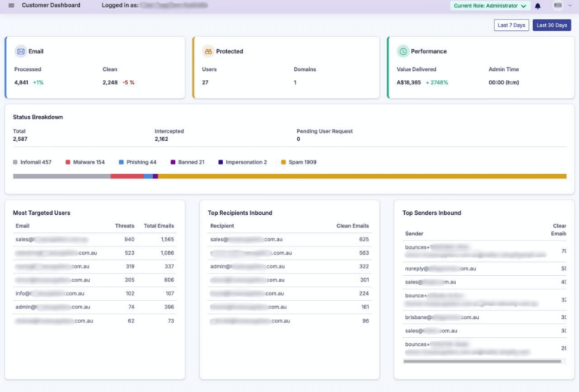579x392 pixels.
Task: Click the yellow spam segment of status bar
Action: [362, 176]
